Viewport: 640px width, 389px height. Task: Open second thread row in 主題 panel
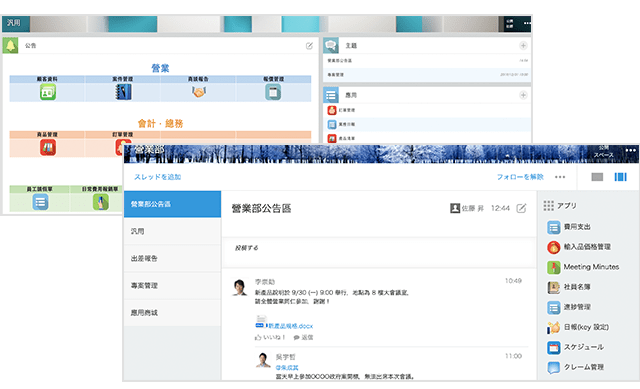[427, 75]
